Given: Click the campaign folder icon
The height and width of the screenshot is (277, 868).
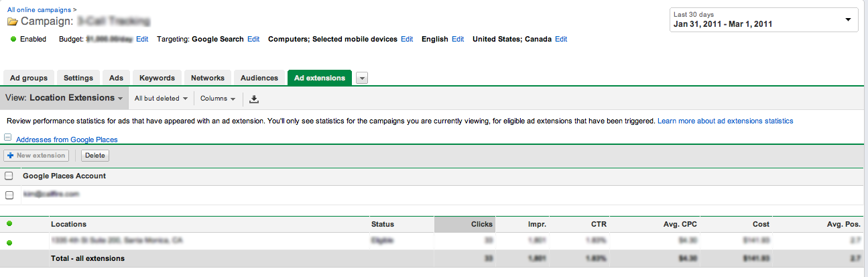Looking at the screenshot, I should point(13,22).
